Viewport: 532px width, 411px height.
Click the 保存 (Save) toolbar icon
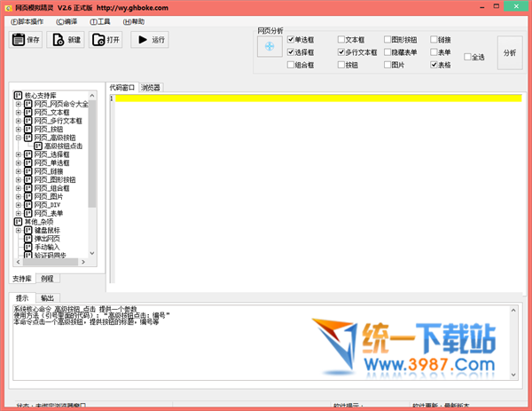(x=20, y=40)
